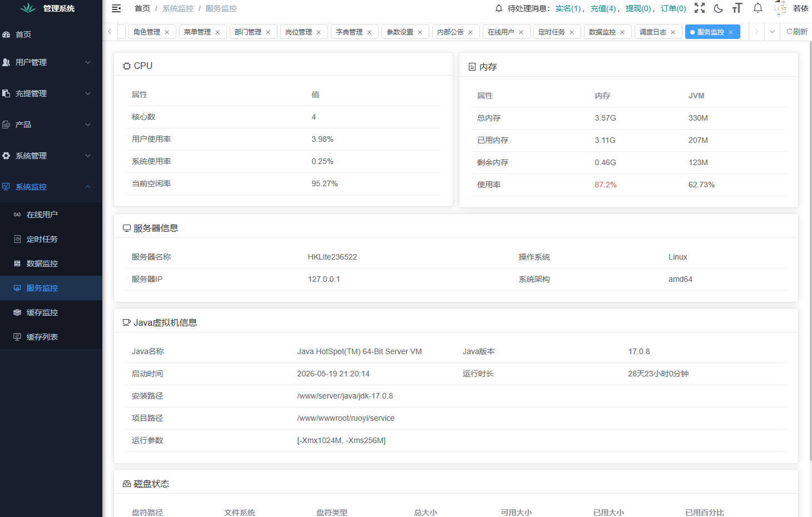Collapse the 系统监控 sidebar menu
The width and height of the screenshot is (812, 517).
click(51, 187)
